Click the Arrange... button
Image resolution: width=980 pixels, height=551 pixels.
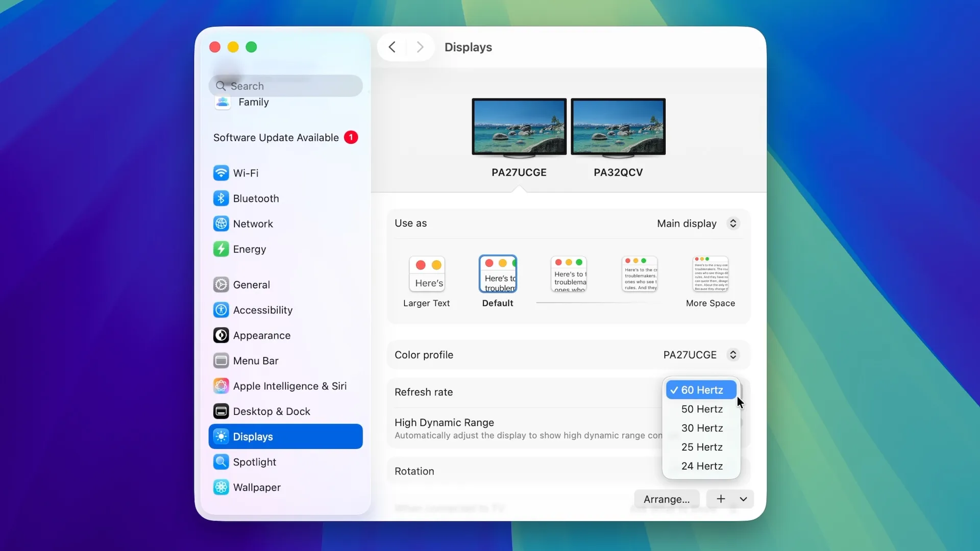(666, 499)
